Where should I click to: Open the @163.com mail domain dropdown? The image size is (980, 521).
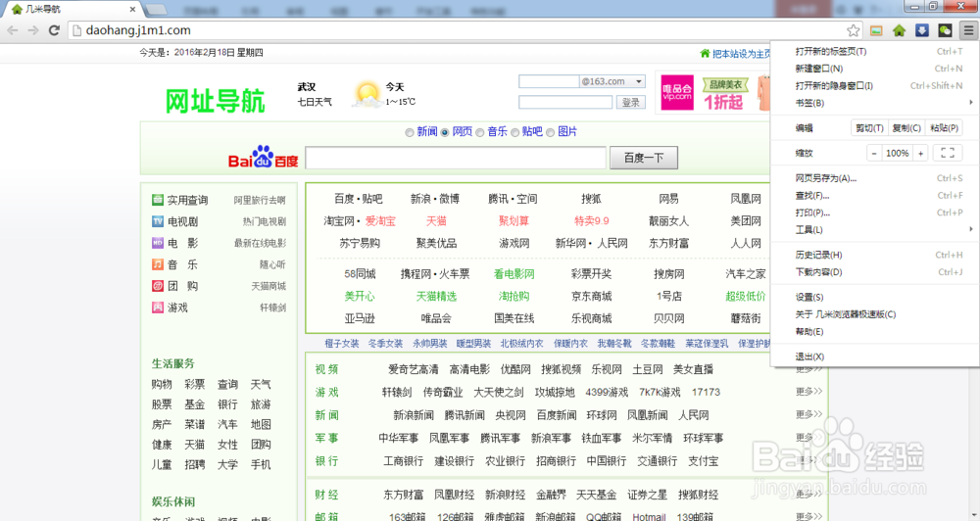tap(639, 82)
